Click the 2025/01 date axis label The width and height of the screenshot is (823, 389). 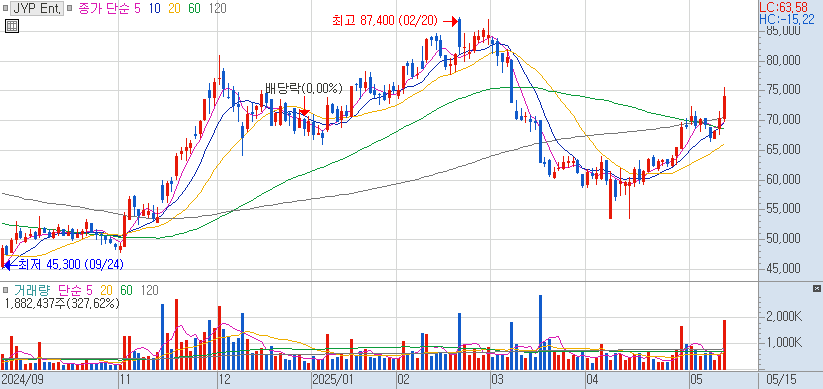(x=333, y=379)
